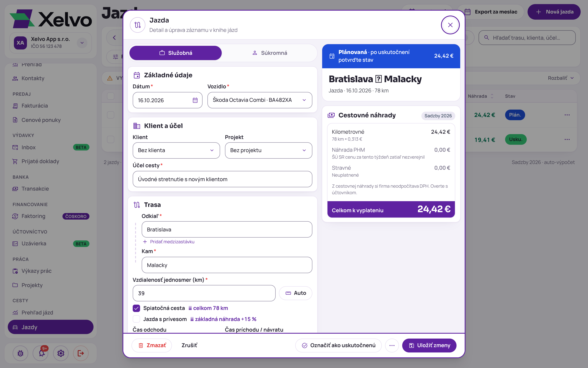Open Fakturácia in sidebar menu
Image resolution: width=588 pixels, height=368 pixels.
(x=51, y=106)
